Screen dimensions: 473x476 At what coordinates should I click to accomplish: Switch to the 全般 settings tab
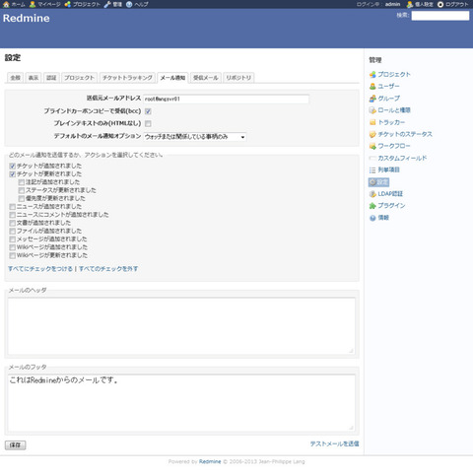click(15, 78)
